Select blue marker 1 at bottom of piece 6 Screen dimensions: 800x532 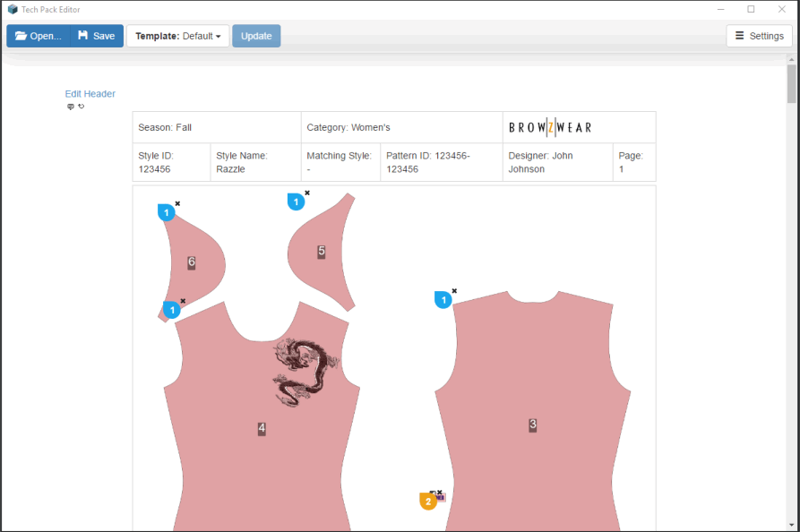[172, 310]
